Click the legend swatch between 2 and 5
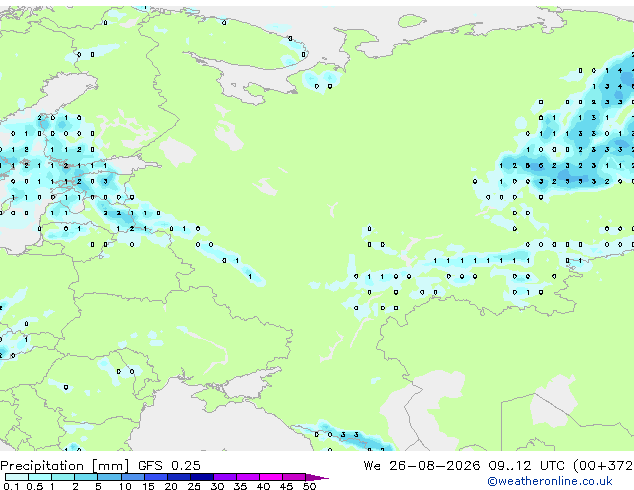 click(x=86, y=477)
